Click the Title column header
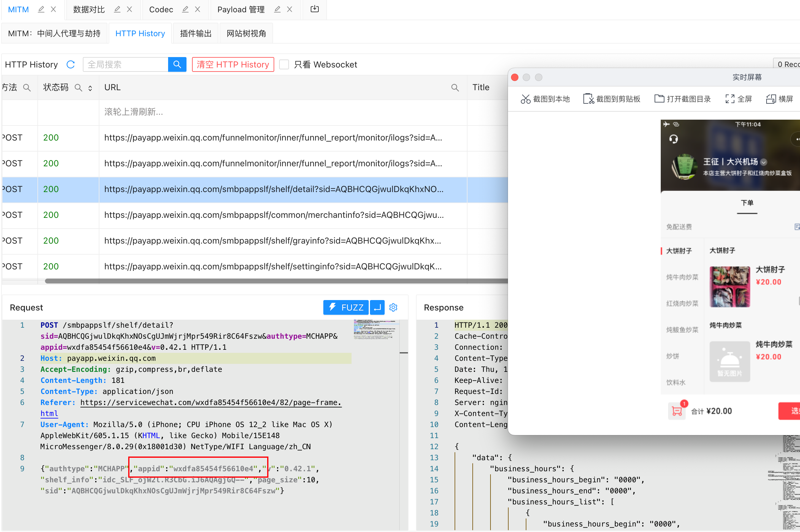Screen dimensions: 800x532 pyautogui.click(x=481, y=87)
